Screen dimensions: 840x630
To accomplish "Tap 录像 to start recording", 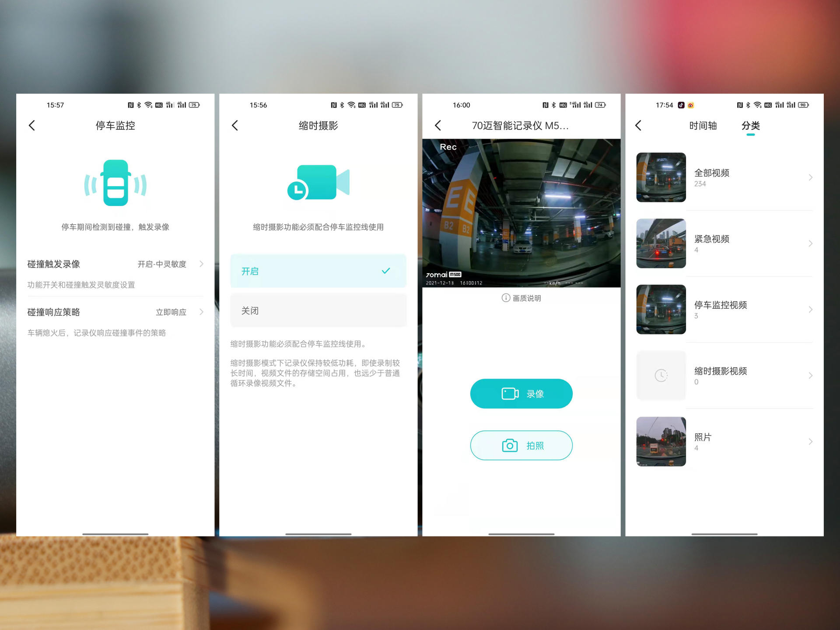I will [x=521, y=393].
